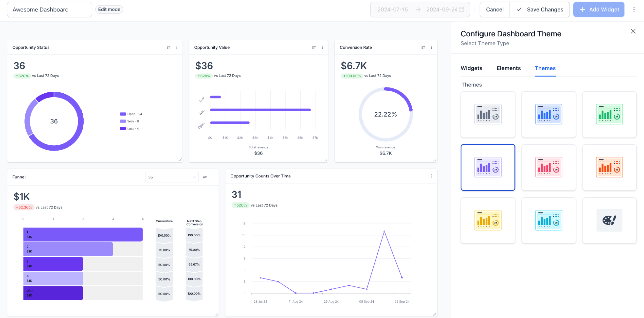This screenshot has height=318, width=644.
Task: Open dashboard header three-dot menu
Action: (634, 10)
